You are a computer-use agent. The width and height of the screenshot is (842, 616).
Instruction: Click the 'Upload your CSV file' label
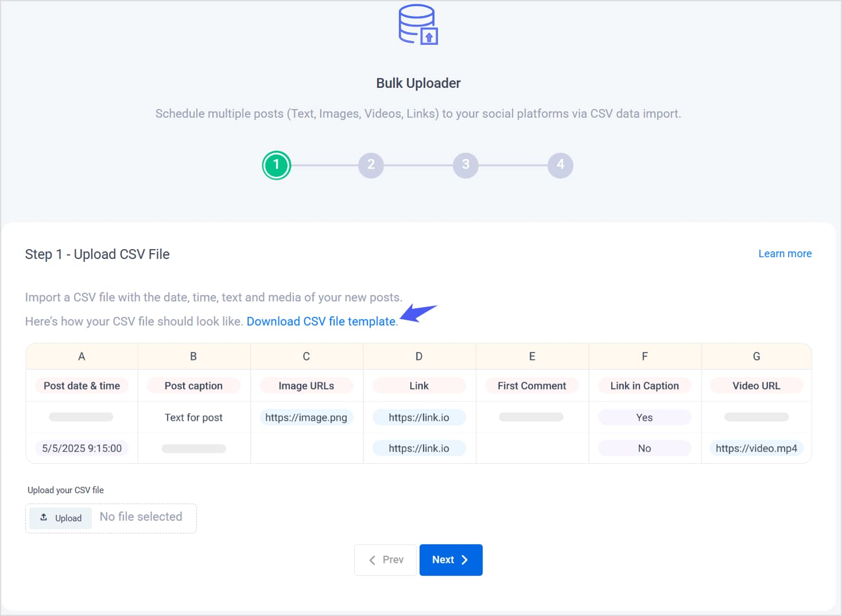click(x=65, y=490)
